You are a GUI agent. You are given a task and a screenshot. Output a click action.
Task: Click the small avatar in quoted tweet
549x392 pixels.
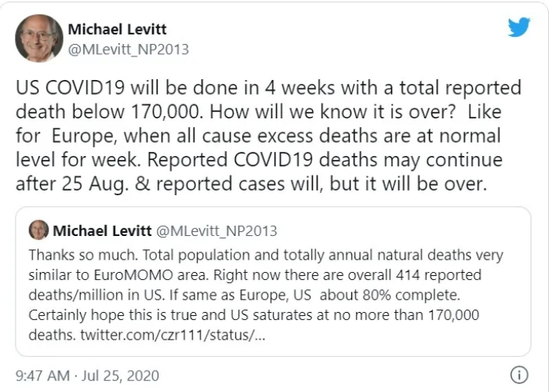[x=38, y=230]
